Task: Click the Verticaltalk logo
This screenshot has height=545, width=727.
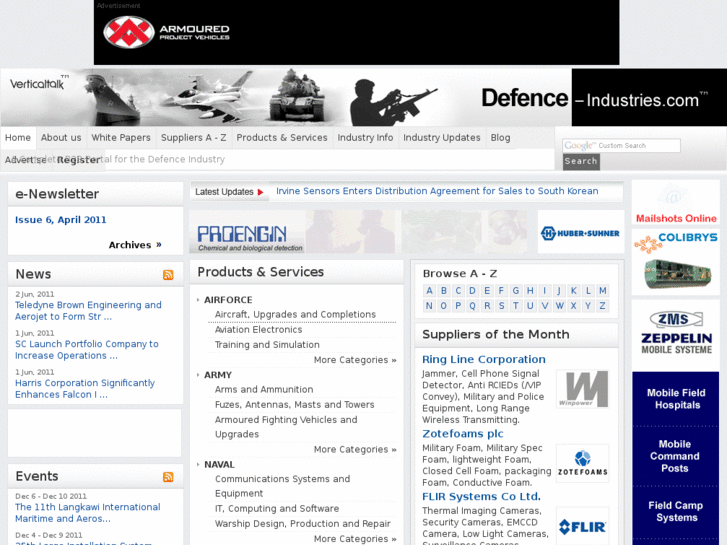Action: (39, 83)
